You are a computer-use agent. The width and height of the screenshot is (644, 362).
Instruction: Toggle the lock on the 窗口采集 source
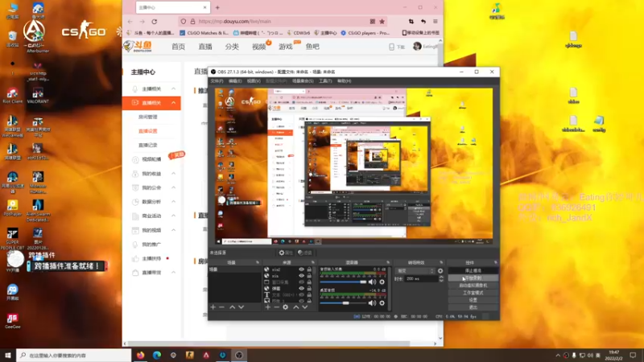(x=309, y=282)
